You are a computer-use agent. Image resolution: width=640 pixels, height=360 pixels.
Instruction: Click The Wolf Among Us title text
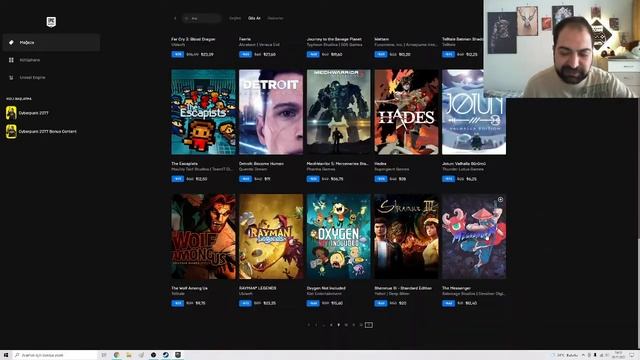point(189,288)
